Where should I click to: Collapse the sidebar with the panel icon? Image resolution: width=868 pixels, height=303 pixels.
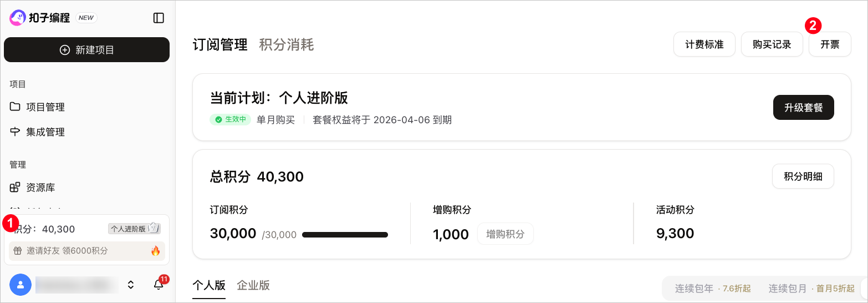tap(159, 18)
